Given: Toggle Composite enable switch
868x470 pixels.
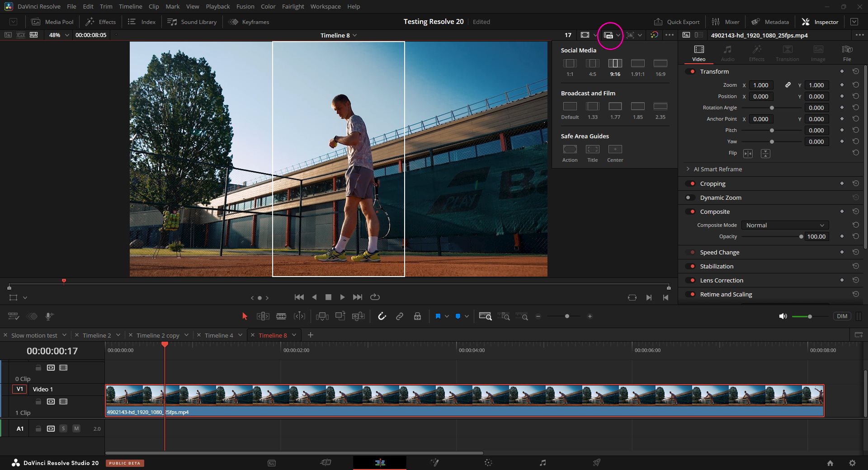Looking at the screenshot, I should click(x=690, y=211).
